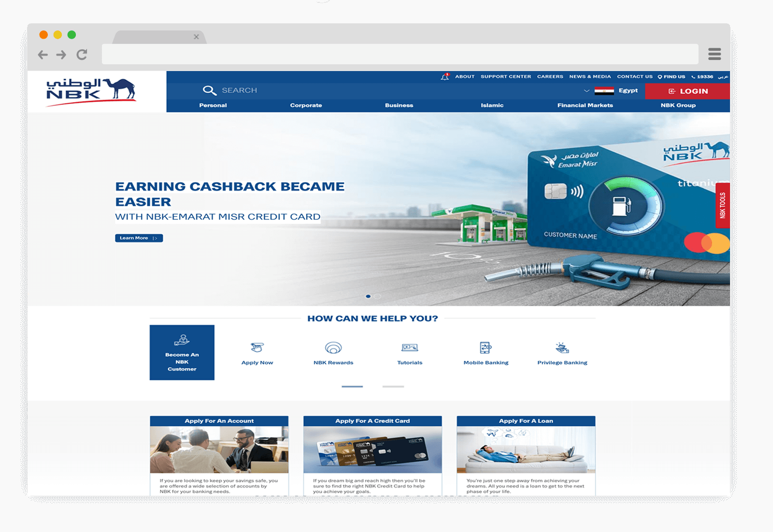
Task: Select first help-section slider indicator
Action: point(352,387)
